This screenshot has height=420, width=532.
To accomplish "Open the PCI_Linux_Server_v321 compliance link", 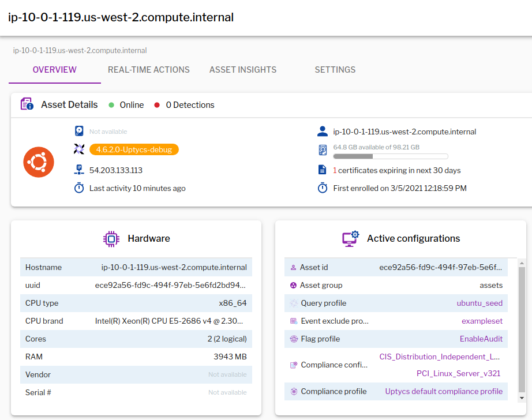I will tap(459, 373).
